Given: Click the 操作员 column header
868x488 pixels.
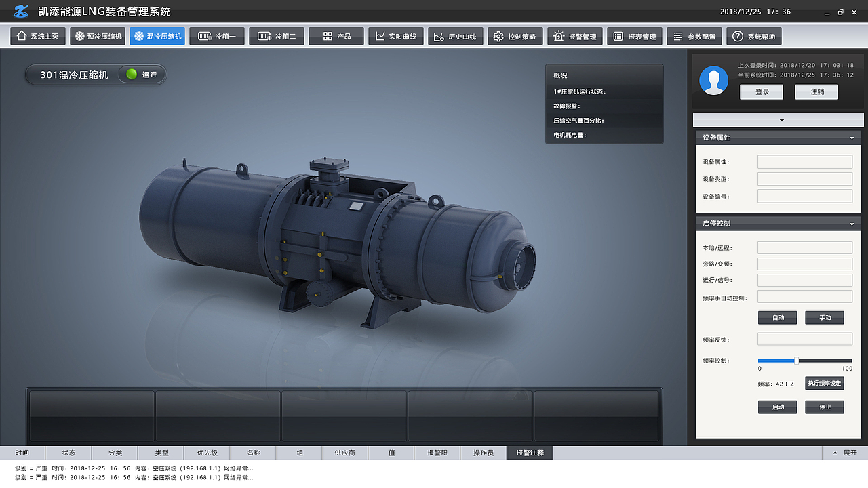Looking at the screenshot, I should (x=484, y=453).
